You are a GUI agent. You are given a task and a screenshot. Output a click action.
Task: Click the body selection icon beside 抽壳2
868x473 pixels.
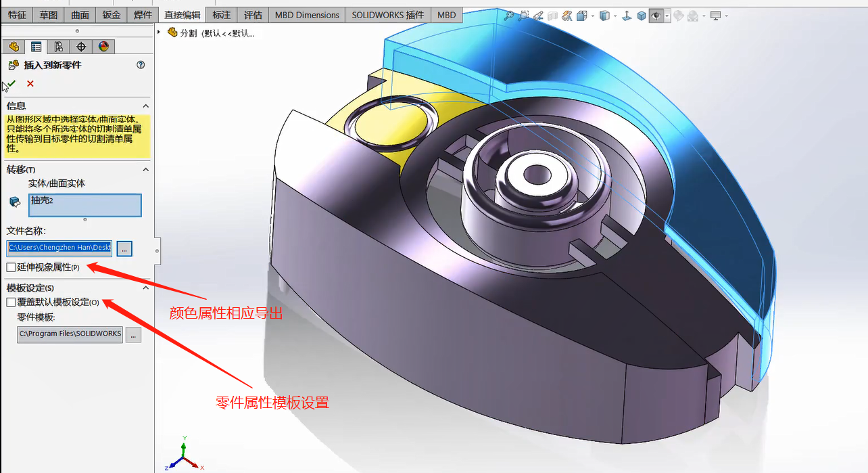[15, 202]
